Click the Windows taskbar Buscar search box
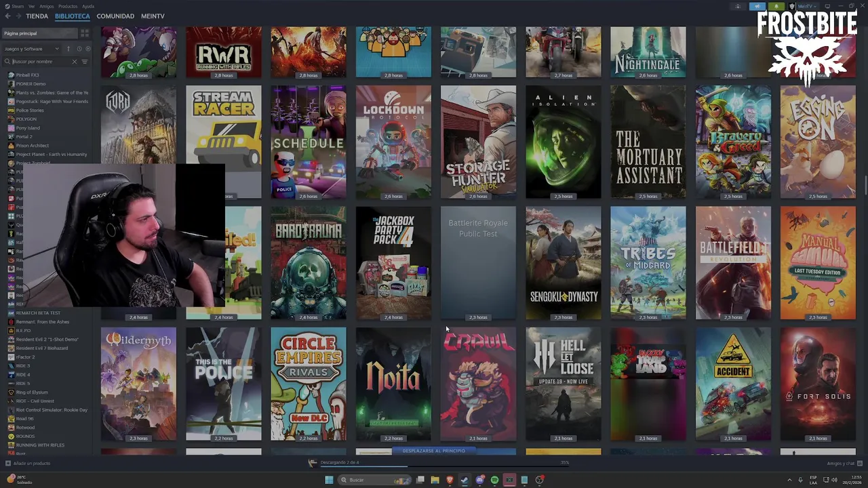This screenshot has width=868, height=488. 373,480
